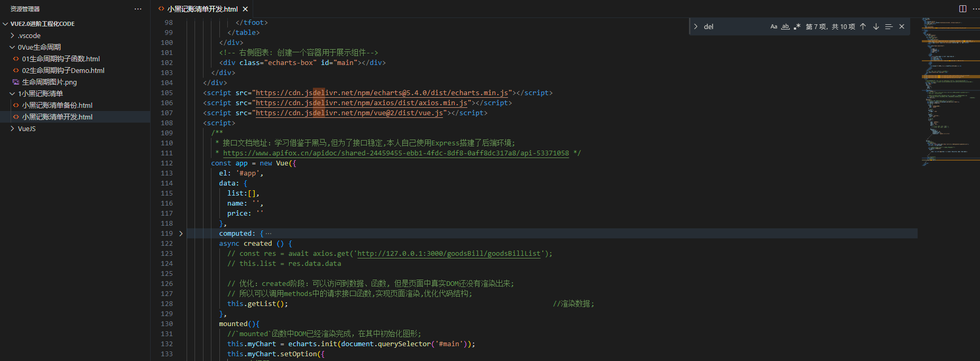Viewport: 980px width, 361px height.
Task: Close the find widget
Action: [902, 26]
